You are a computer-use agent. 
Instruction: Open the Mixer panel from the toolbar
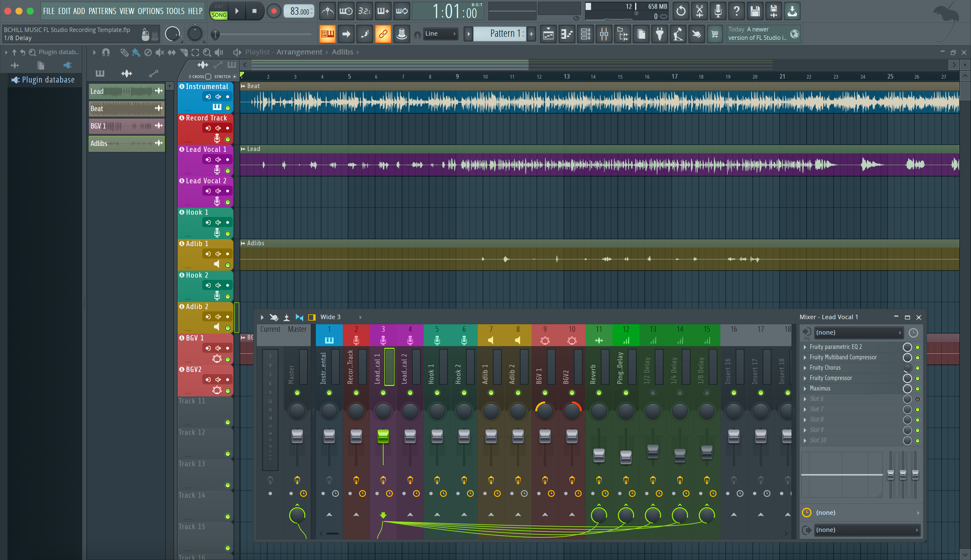click(x=604, y=34)
